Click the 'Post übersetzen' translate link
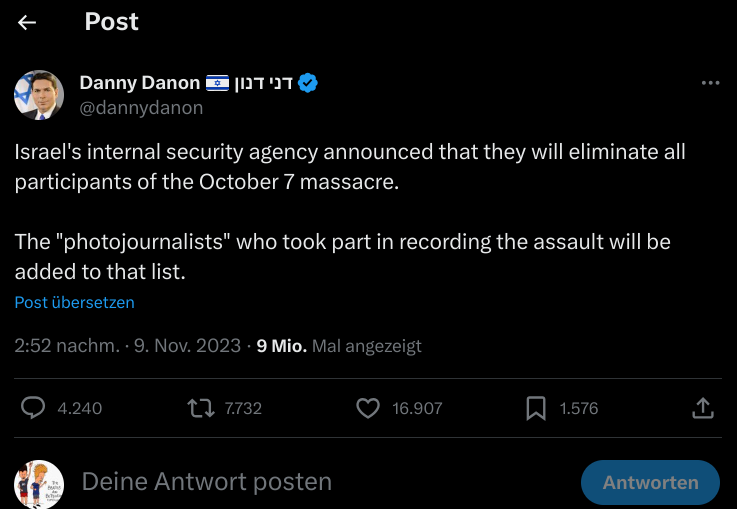The width and height of the screenshot is (737, 509). click(74, 302)
